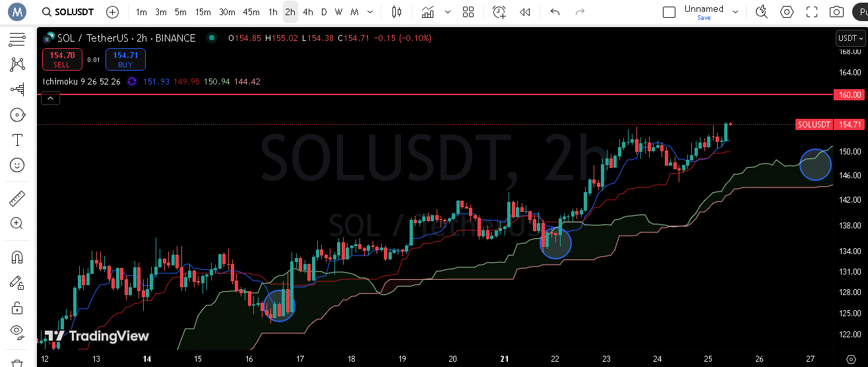Open the USDT currency dropdown
The width and height of the screenshot is (868, 367).
[x=850, y=38]
